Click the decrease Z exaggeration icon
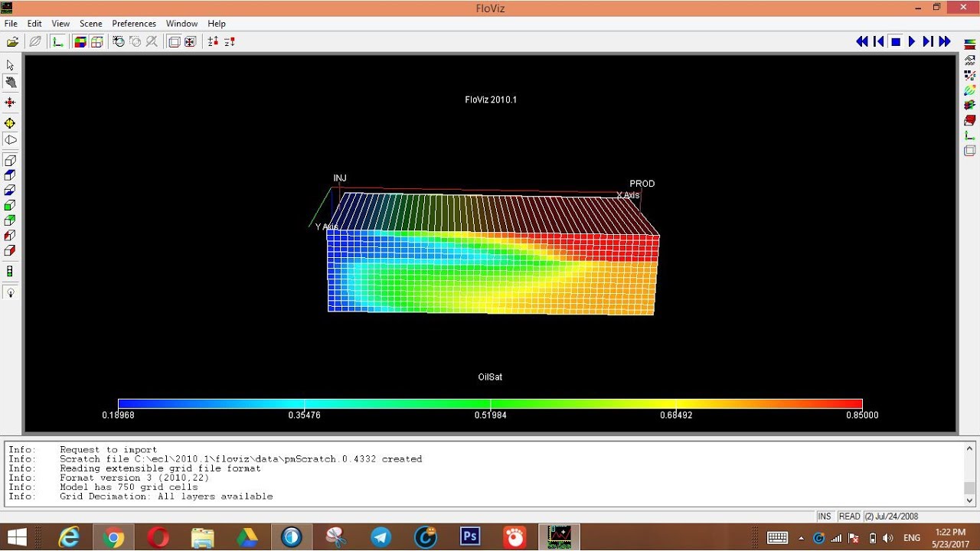Viewport: 980px width, 551px height. [229, 41]
